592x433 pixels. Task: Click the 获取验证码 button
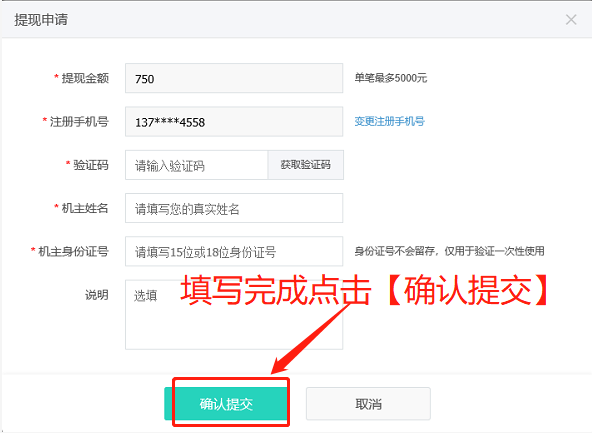coord(305,165)
